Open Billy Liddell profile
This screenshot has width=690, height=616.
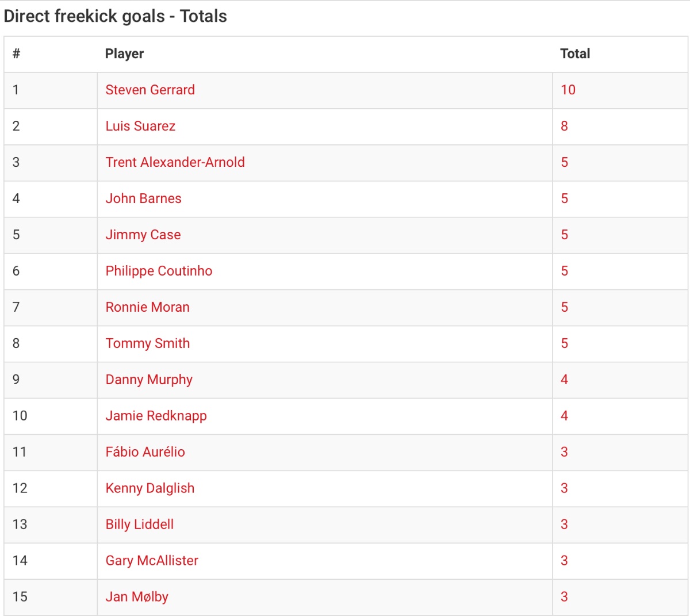click(140, 525)
